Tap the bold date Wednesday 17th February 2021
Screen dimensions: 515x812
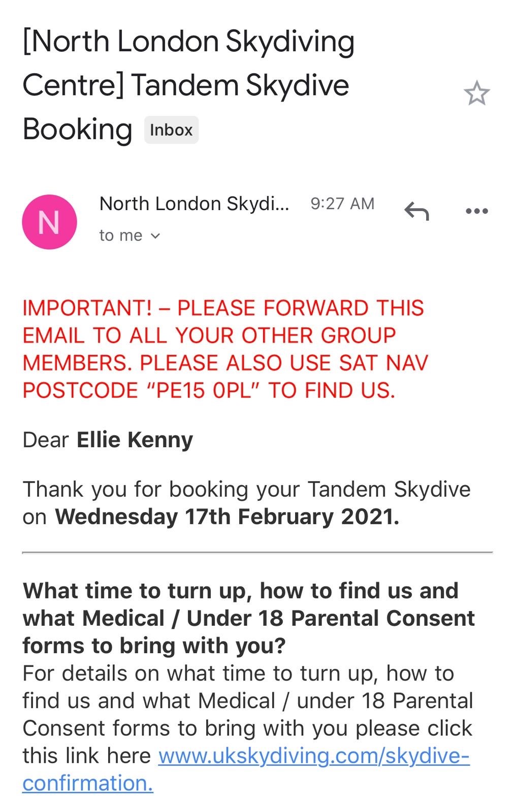point(227,517)
